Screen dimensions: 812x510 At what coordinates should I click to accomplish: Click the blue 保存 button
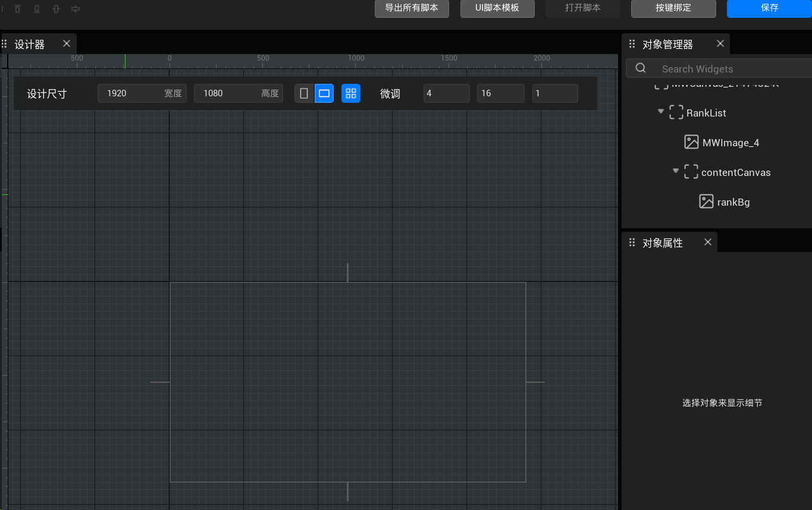(769, 8)
